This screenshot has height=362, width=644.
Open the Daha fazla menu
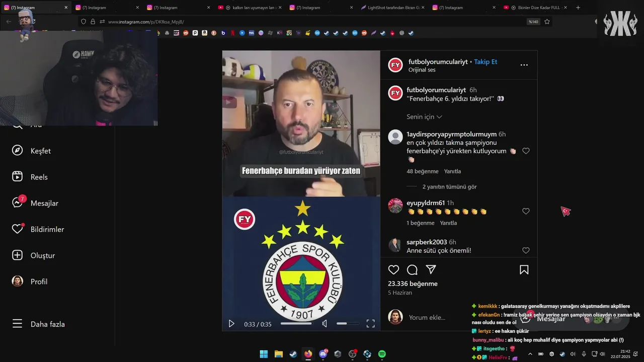pos(38,324)
